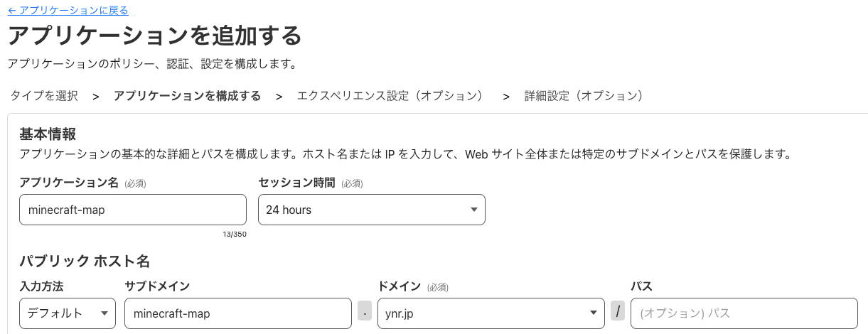Open the 24 hours session dropdown
The height and width of the screenshot is (334, 868).
[371, 210]
